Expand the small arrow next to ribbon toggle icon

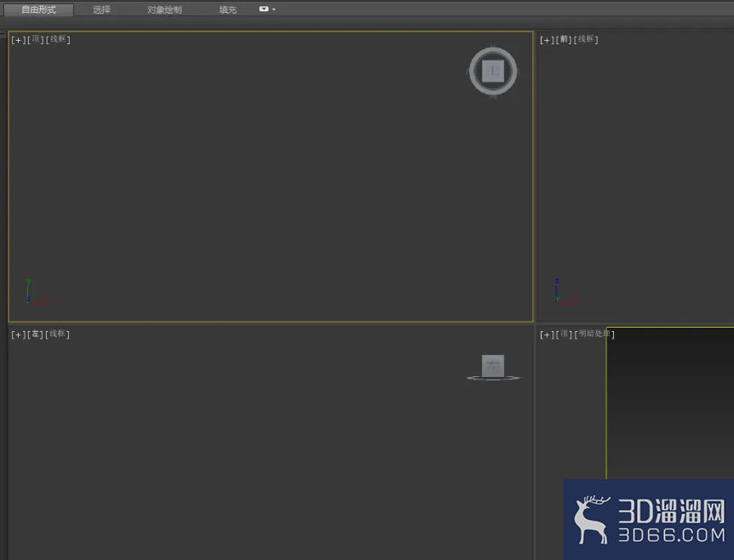point(274,9)
